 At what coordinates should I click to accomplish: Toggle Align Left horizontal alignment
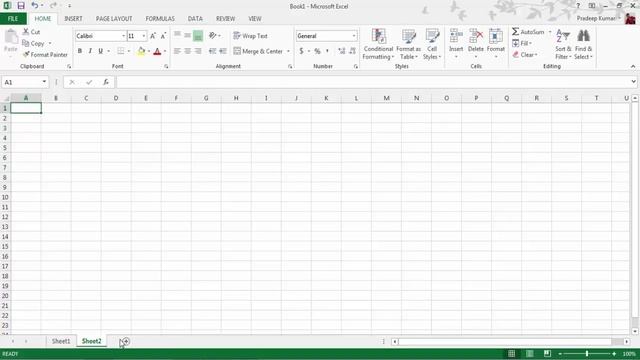coord(177,51)
